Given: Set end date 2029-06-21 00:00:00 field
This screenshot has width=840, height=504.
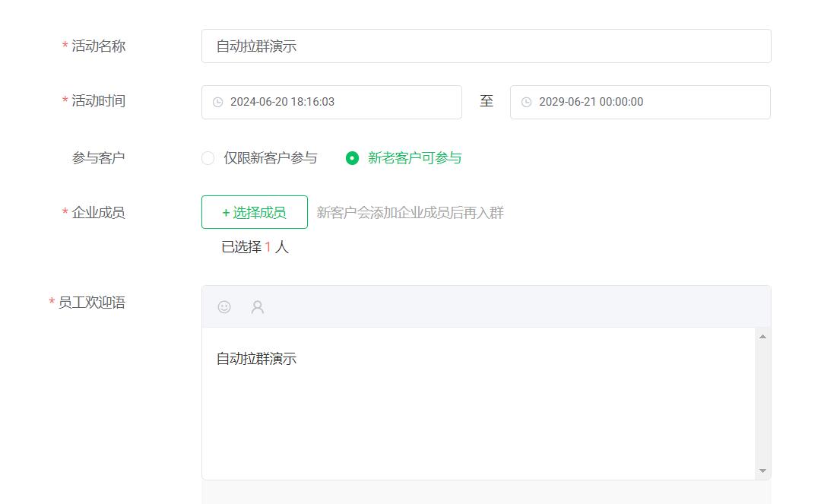Looking at the screenshot, I should [640, 103].
